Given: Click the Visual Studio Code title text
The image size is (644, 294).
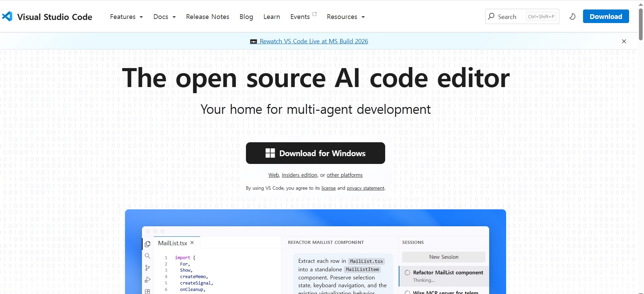Looking at the screenshot, I should (55, 17).
